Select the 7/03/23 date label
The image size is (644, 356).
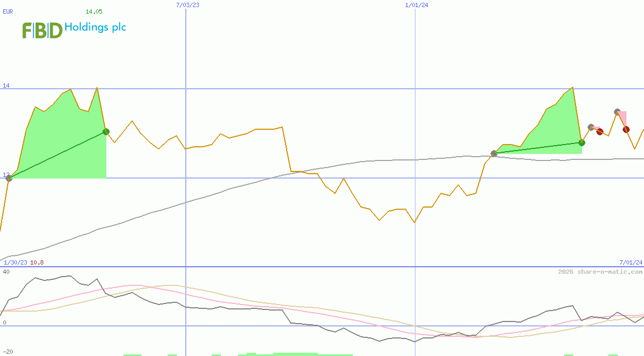coord(187,5)
